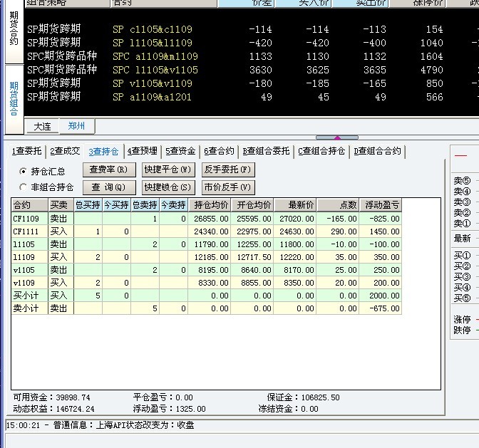Select the l1105 position row
Viewport: 479px width, 448px height.
tap(206, 244)
